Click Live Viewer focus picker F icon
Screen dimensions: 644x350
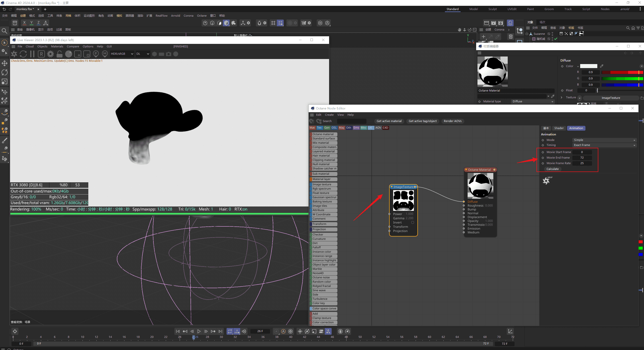[x=96, y=54]
